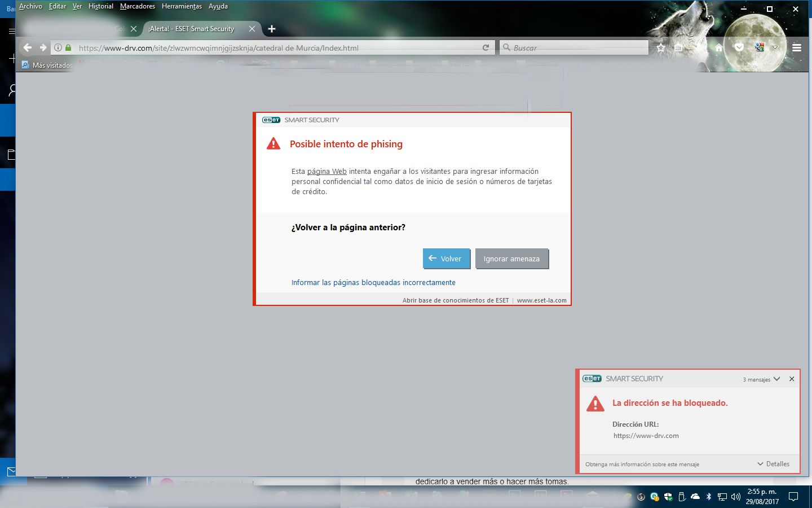Image resolution: width=812 pixels, height=508 pixels.
Task: Open the Windows Action Center icon
Action: [793, 497]
